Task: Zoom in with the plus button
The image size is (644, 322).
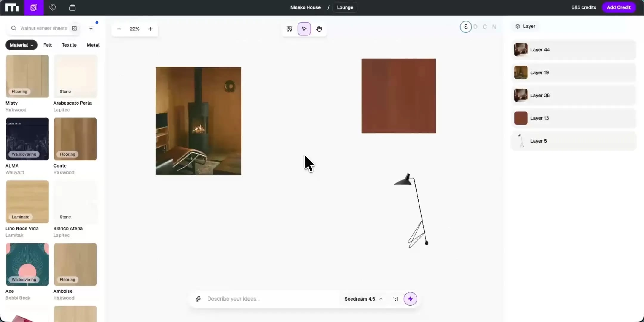Action: point(150,29)
